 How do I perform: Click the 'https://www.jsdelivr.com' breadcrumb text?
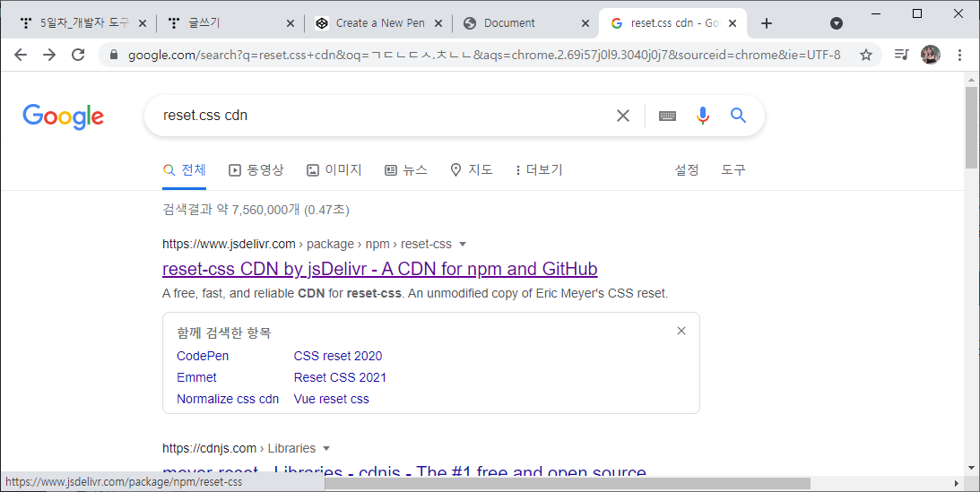point(229,244)
